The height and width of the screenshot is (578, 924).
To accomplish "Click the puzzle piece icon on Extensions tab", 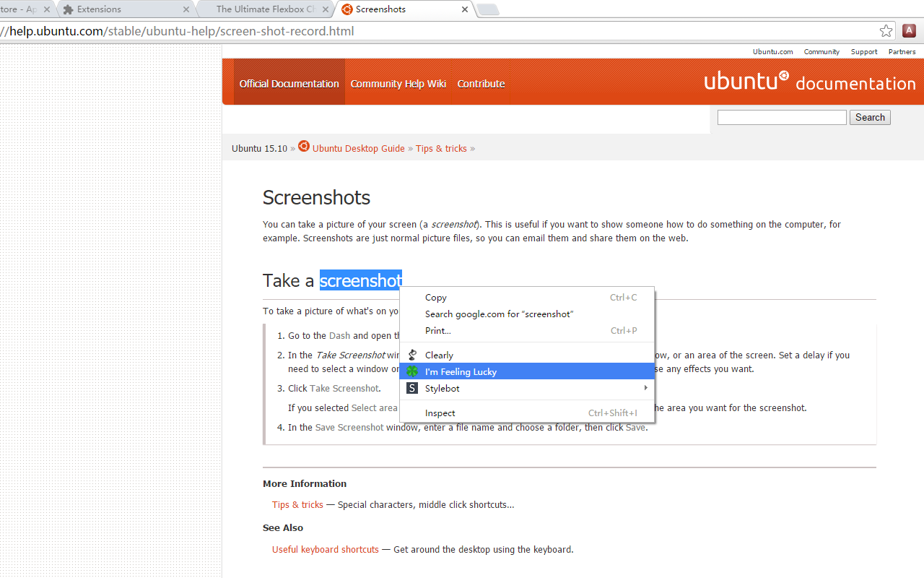I will (x=69, y=9).
